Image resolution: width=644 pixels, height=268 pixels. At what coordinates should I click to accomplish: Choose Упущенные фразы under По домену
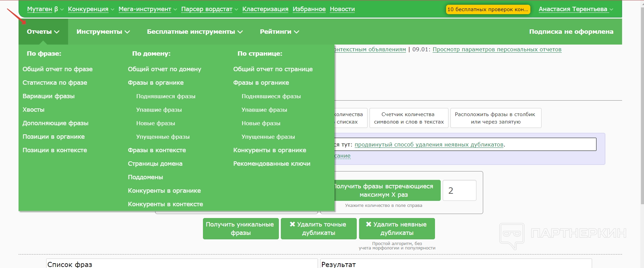coord(163,137)
